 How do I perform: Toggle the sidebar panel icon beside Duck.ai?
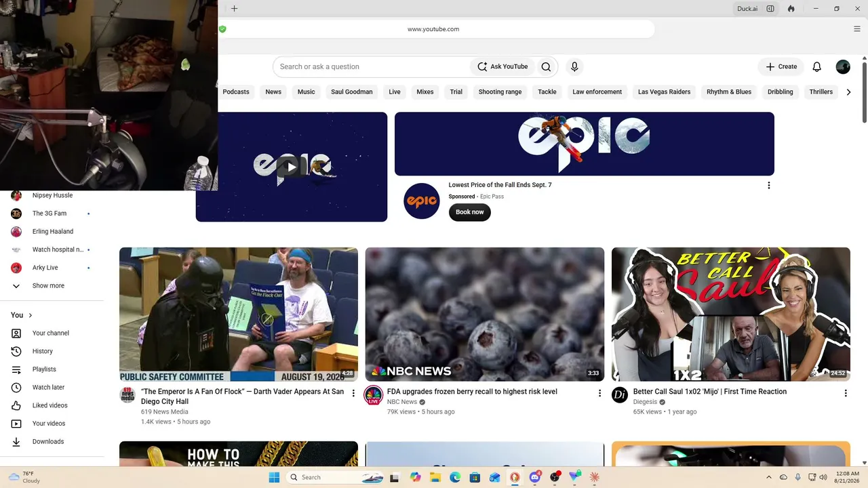770,9
